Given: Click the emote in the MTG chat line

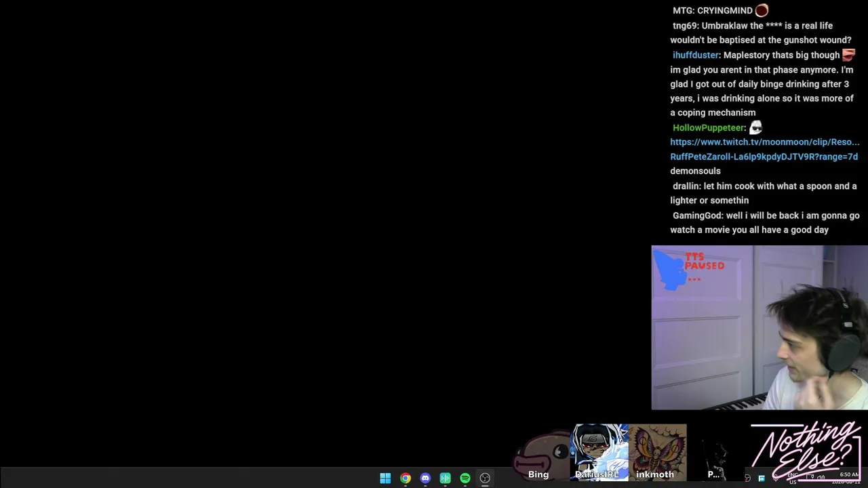Looking at the screenshot, I should tap(762, 10).
